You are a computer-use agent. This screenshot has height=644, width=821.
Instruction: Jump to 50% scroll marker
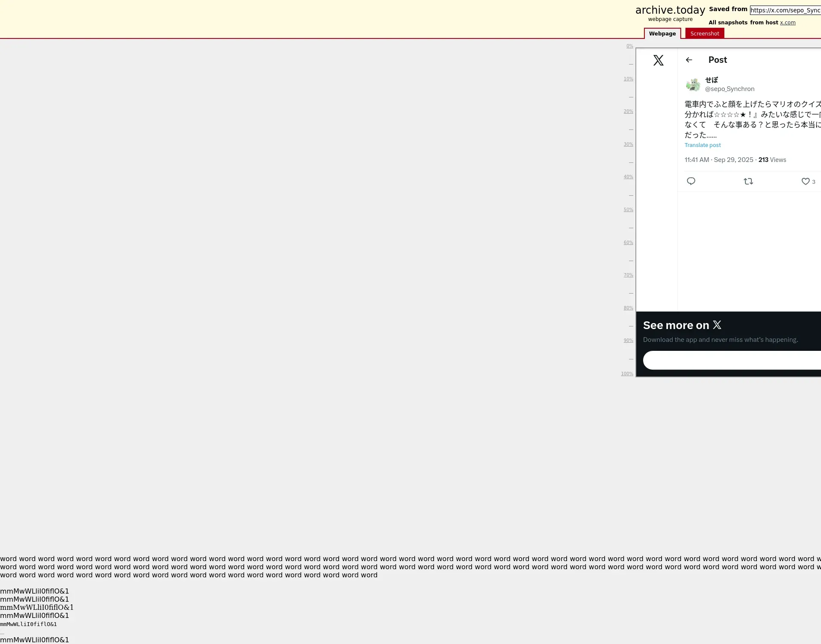coord(628,210)
